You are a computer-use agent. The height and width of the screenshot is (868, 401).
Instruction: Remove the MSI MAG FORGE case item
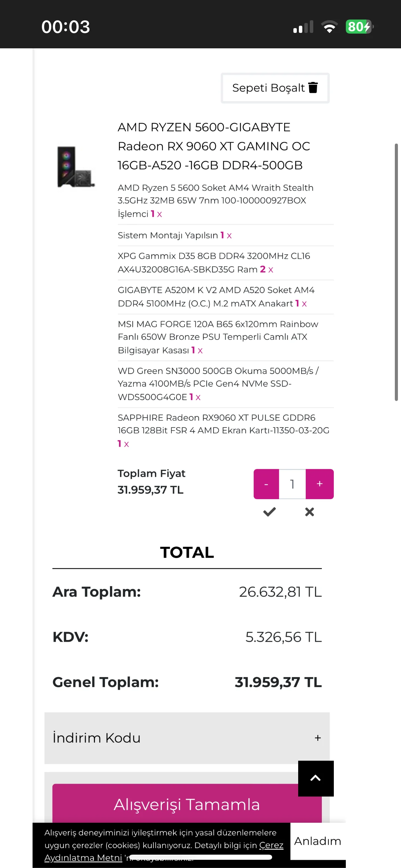tap(200, 351)
